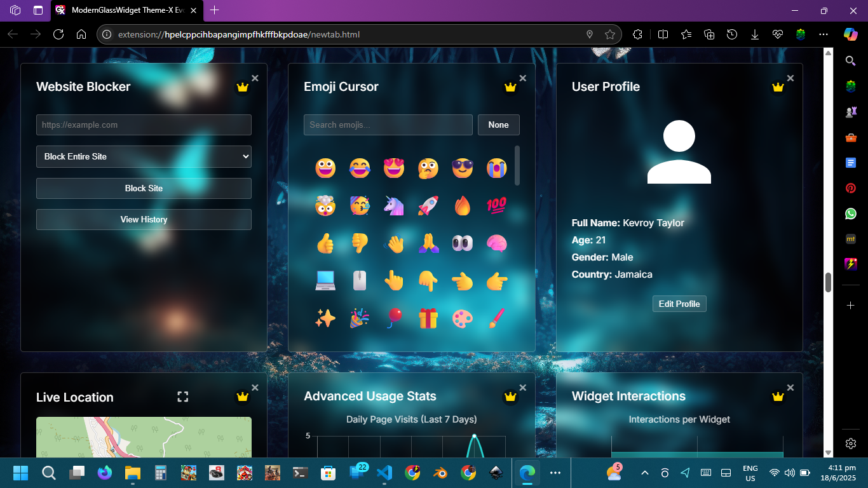Image resolution: width=868 pixels, height=488 pixels.
Task: Pick the unicorn emoji cursor
Action: click(x=394, y=205)
